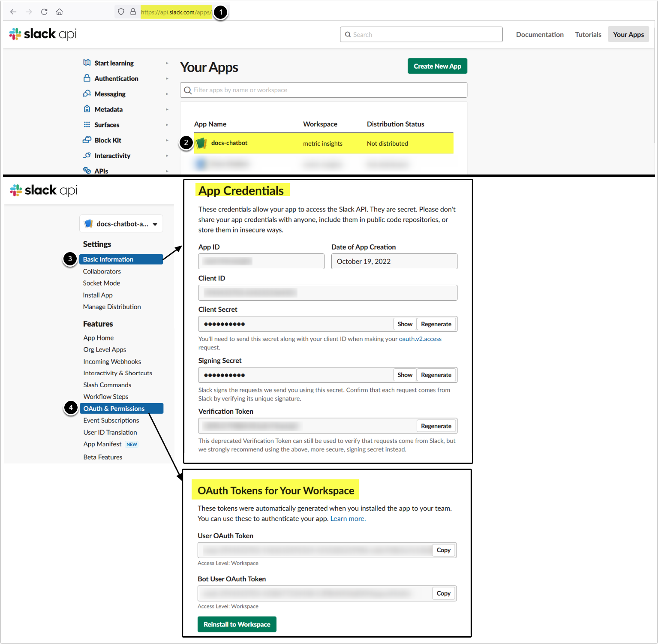Click the Interactivity icon
The height and width of the screenshot is (644, 658).
coord(87,155)
